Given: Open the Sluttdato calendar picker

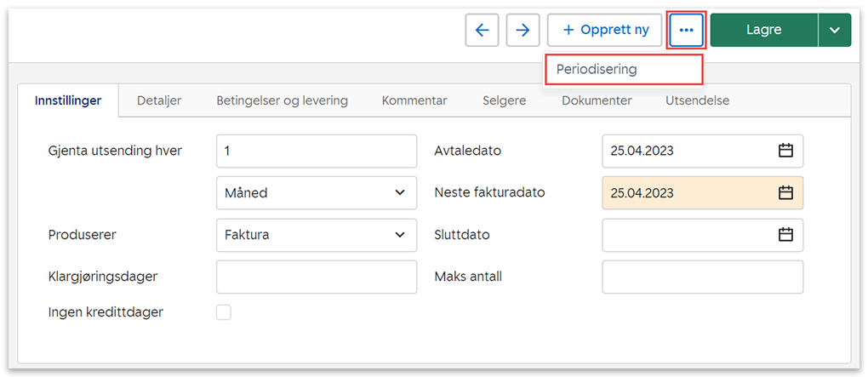Looking at the screenshot, I should (785, 235).
